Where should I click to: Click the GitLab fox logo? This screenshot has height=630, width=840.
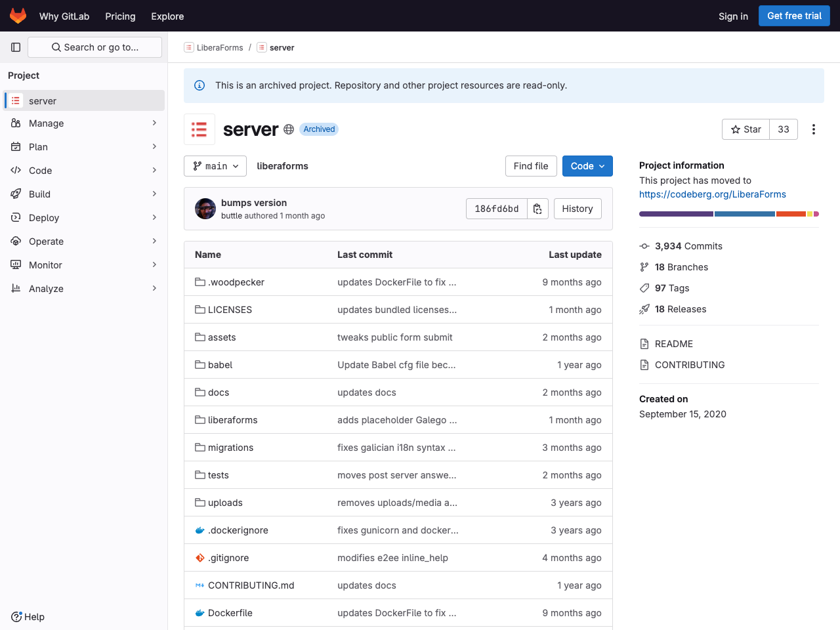18,16
